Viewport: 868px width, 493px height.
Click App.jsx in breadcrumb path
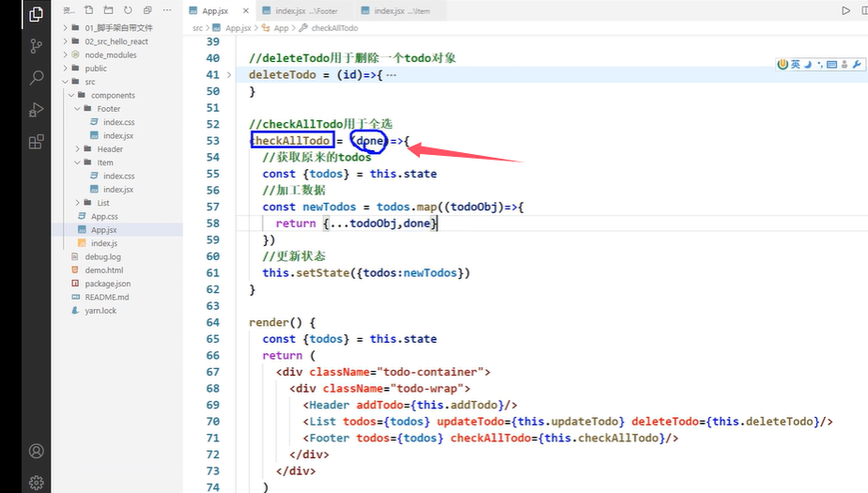(238, 27)
